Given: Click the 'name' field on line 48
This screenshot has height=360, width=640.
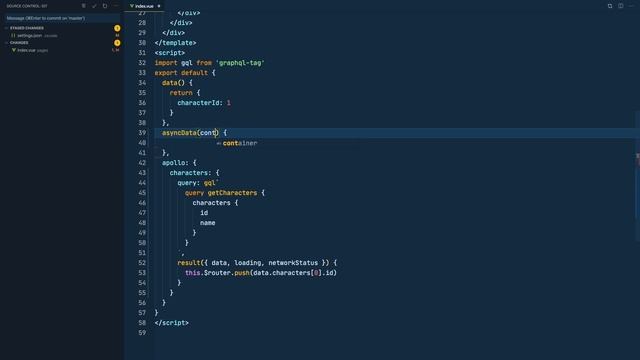Looking at the screenshot, I should point(208,223).
